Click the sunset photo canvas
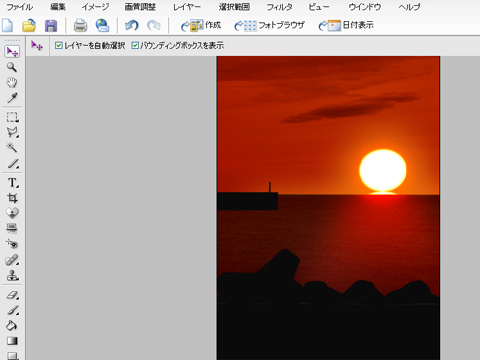Viewport: 480px width, 360px height. click(x=328, y=208)
